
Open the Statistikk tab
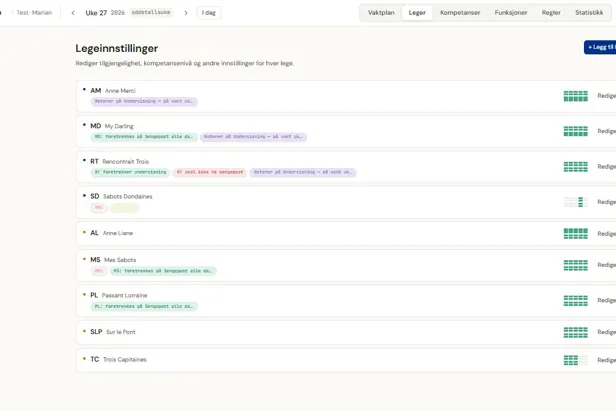pyautogui.click(x=589, y=13)
